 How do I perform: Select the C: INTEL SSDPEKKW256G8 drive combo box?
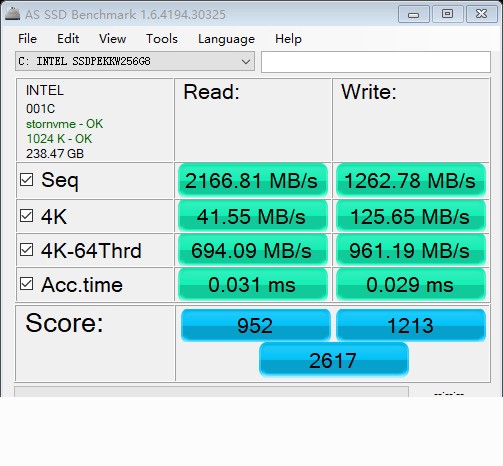tap(135, 61)
